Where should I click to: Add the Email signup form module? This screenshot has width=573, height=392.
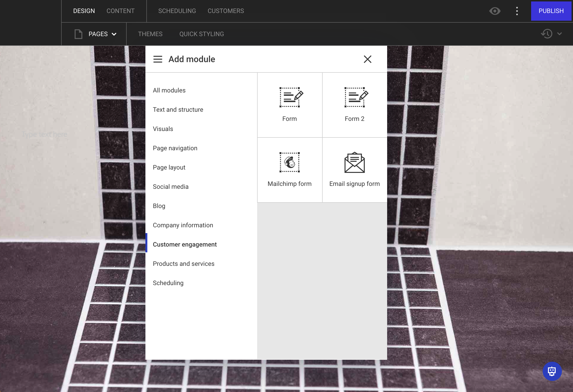pos(355,170)
